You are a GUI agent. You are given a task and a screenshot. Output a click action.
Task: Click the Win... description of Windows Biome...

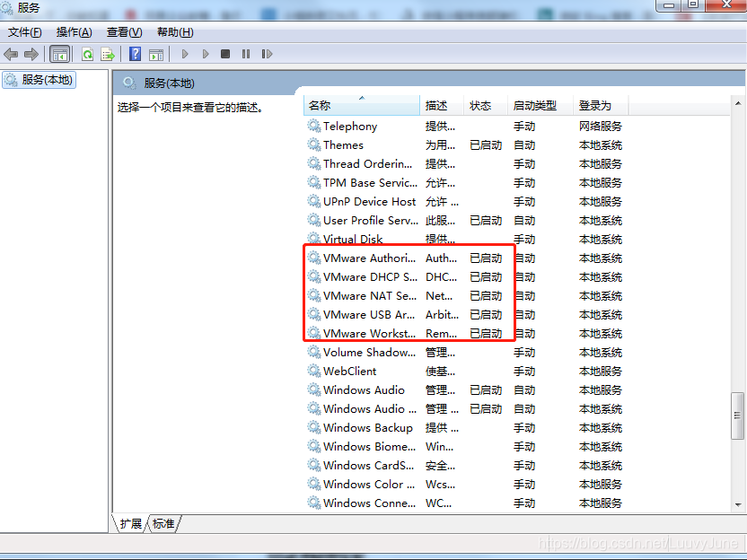click(x=439, y=447)
